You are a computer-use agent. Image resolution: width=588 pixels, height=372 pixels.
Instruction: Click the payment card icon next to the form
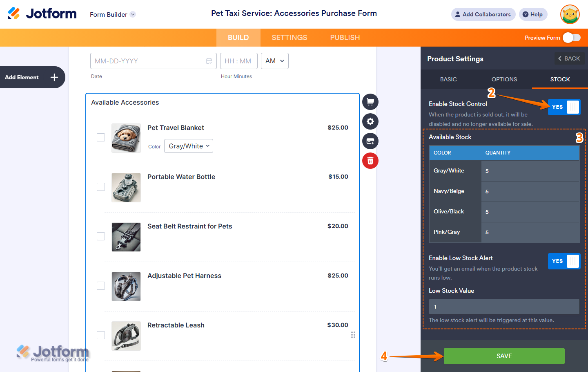pos(370,141)
